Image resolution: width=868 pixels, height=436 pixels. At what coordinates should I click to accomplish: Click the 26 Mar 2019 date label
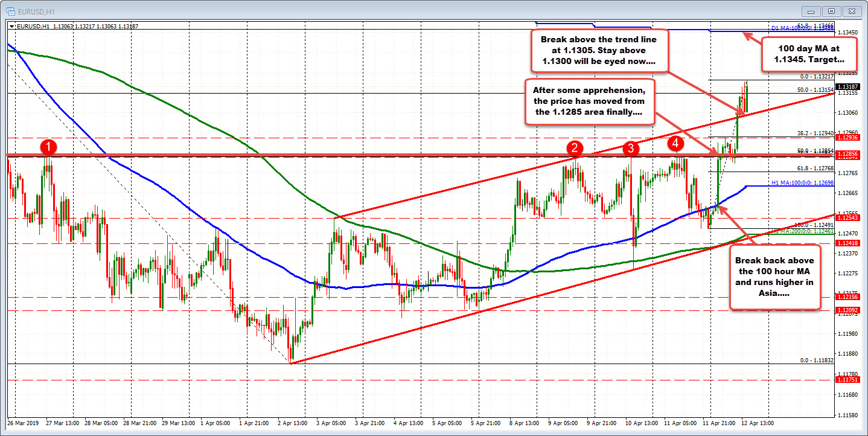coord(22,423)
